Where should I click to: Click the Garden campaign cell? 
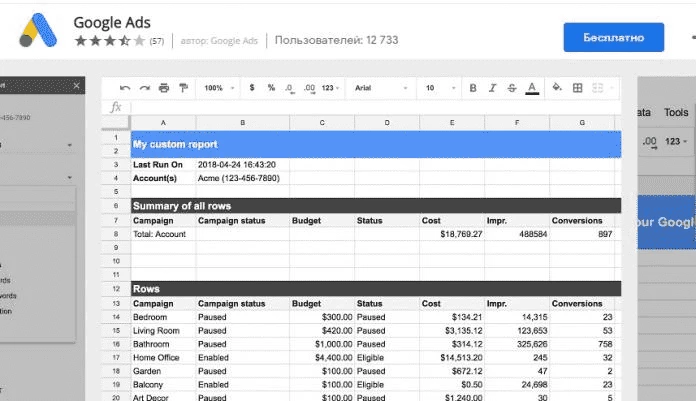(x=163, y=371)
